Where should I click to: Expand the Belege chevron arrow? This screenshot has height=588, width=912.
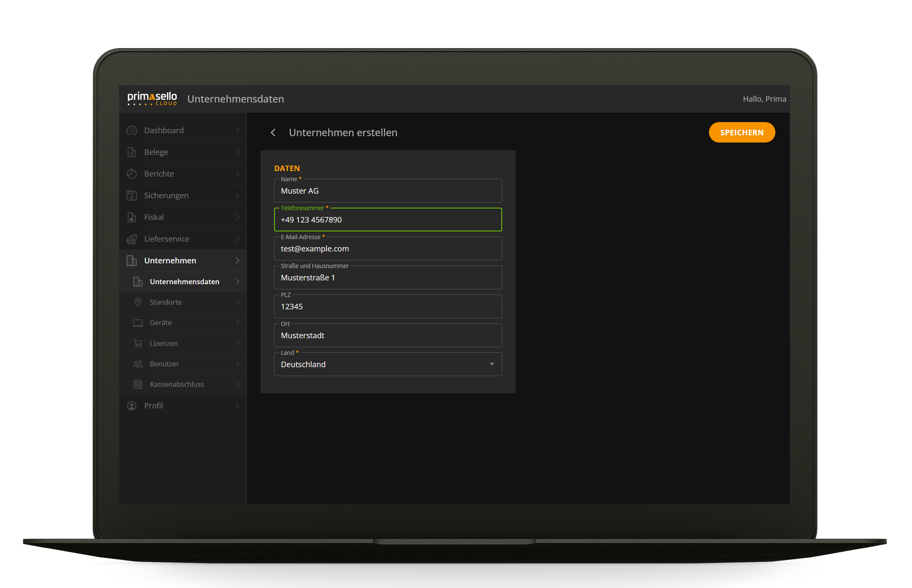[238, 152]
